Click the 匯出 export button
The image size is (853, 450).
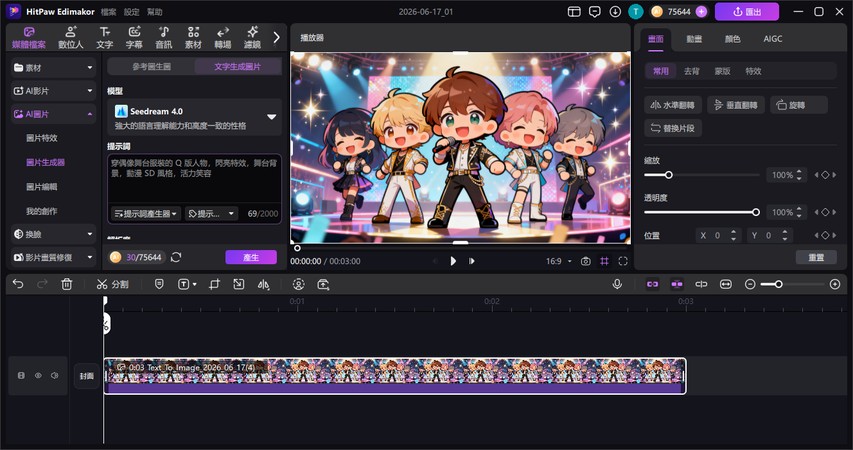[x=746, y=11]
